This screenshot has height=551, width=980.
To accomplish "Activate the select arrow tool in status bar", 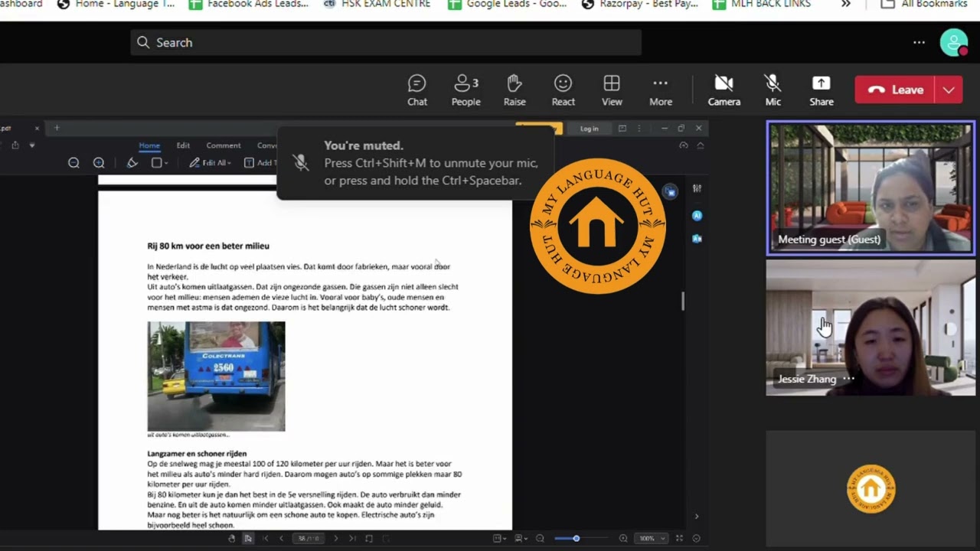I will (x=247, y=539).
